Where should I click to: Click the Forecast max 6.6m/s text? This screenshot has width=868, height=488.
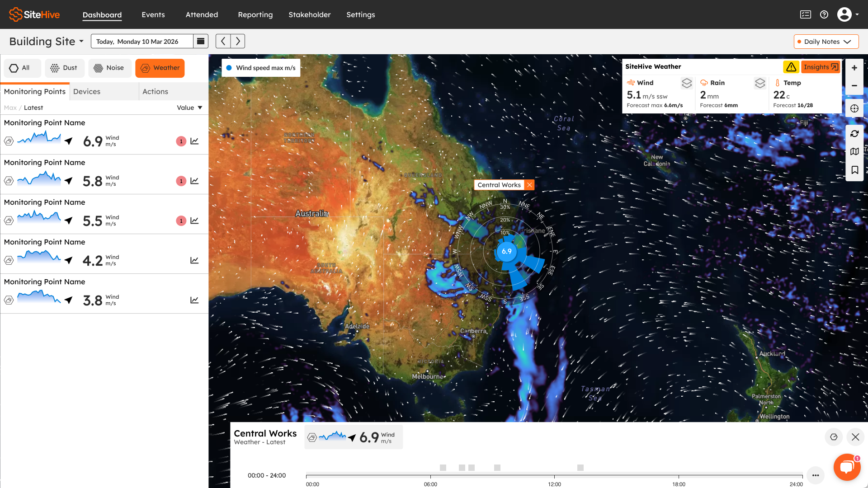click(x=655, y=105)
